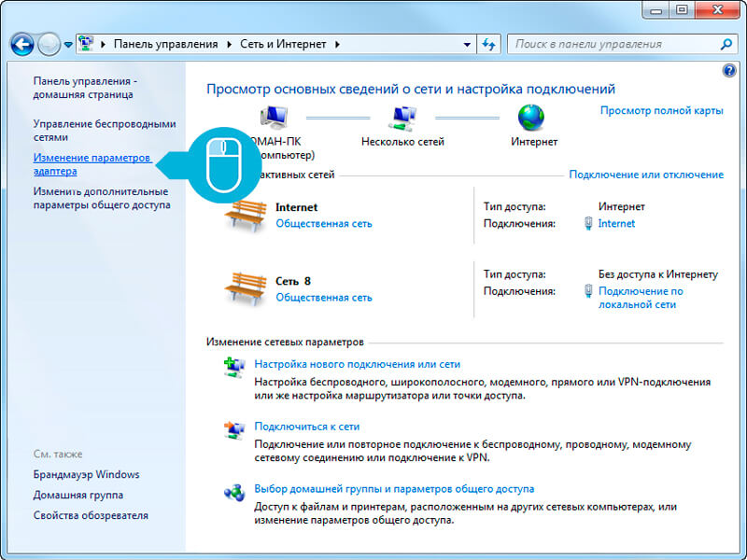This screenshot has height=560, width=747.
Task: Click the bench icon for Сеть 8
Action: (246, 289)
